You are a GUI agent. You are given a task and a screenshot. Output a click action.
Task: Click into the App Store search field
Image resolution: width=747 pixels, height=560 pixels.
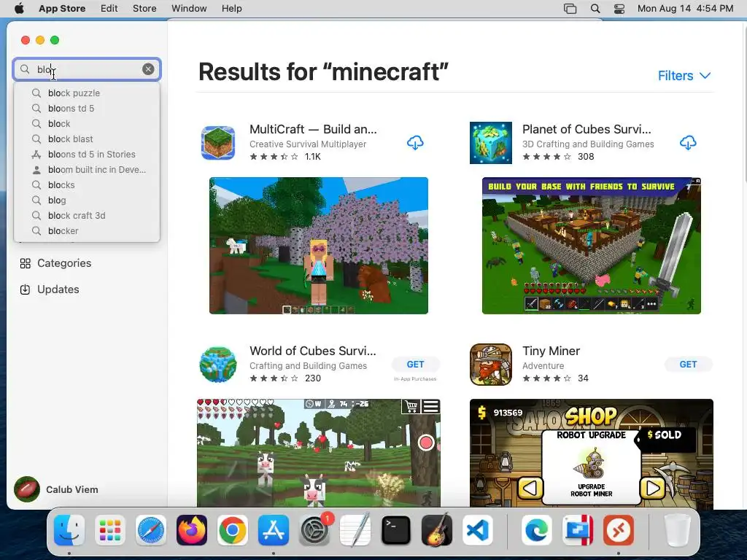point(87,69)
